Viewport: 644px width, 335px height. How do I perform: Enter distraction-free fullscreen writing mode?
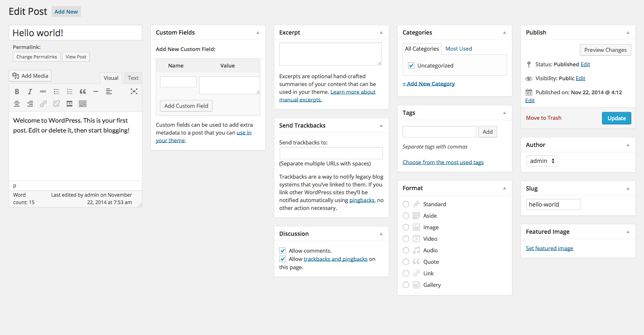134,91
